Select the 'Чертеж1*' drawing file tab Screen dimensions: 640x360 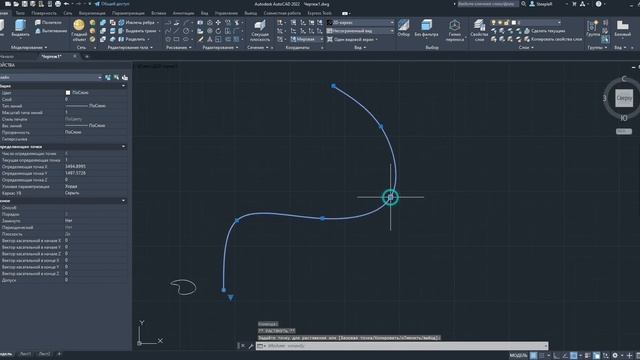[51, 57]
